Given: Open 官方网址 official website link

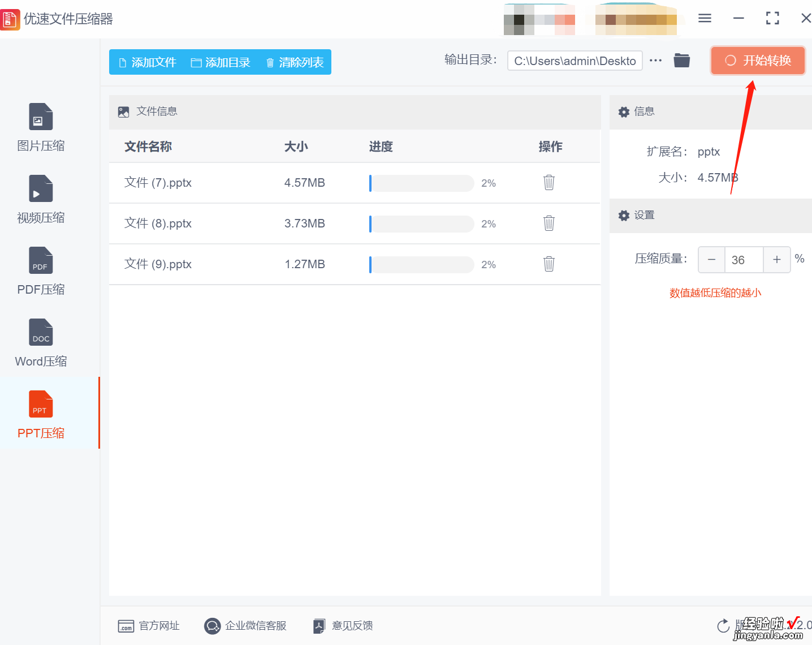Looking at the screenshot, I should click(149, 626).
